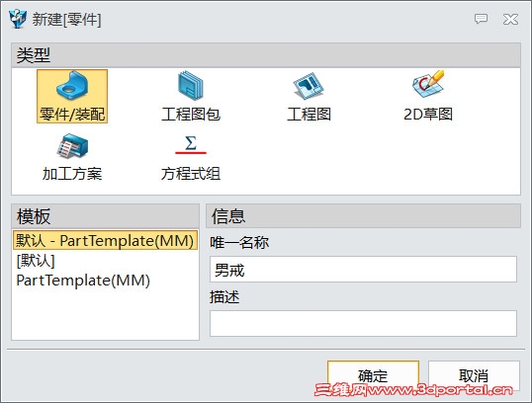Select the 零件/装配 part type icon
Viewport: 532px width, 403px height.
(72, 85)
